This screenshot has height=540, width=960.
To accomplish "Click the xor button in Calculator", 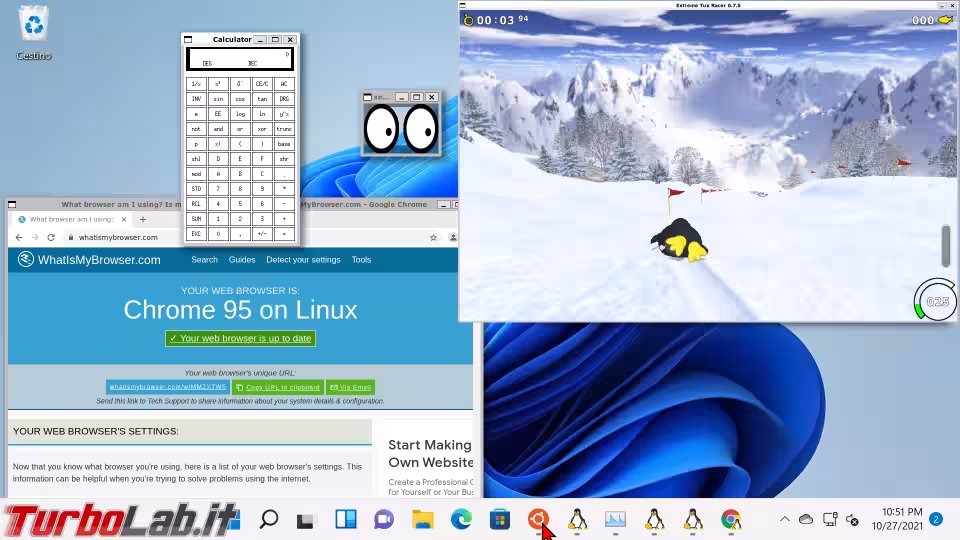I will (x=262, y=129).
